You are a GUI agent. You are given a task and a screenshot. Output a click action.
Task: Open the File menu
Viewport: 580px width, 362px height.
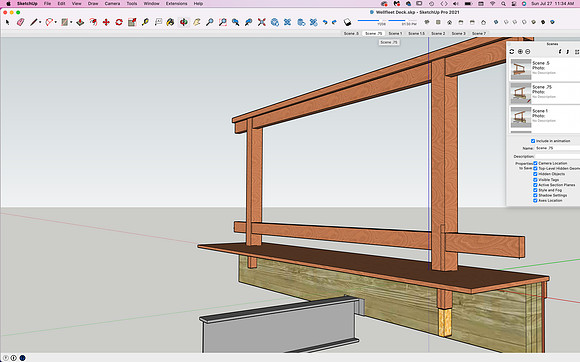click(x=47, y=3)
